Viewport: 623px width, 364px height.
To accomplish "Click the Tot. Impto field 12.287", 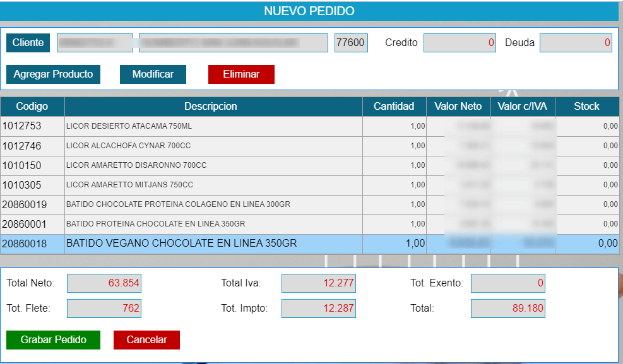I will pos(319,308).
